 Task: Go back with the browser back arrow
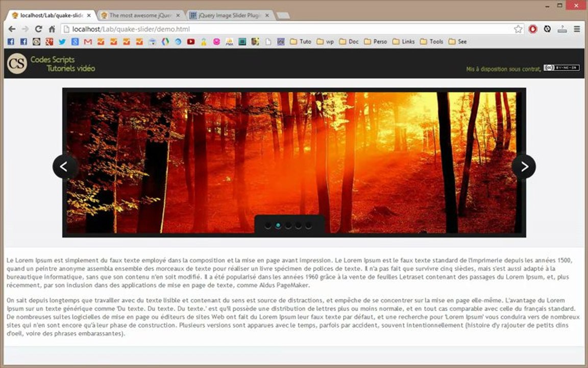(12, 29)
